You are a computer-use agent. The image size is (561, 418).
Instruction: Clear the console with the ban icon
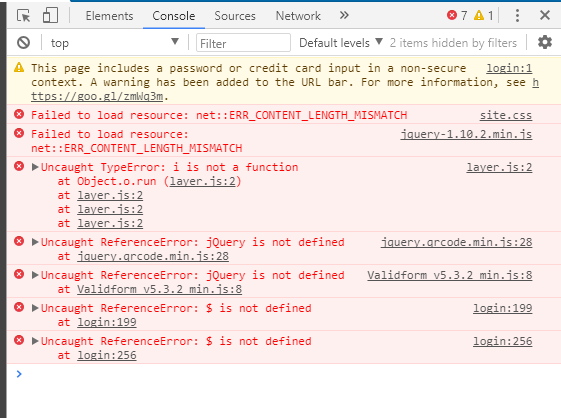(24, 43)
